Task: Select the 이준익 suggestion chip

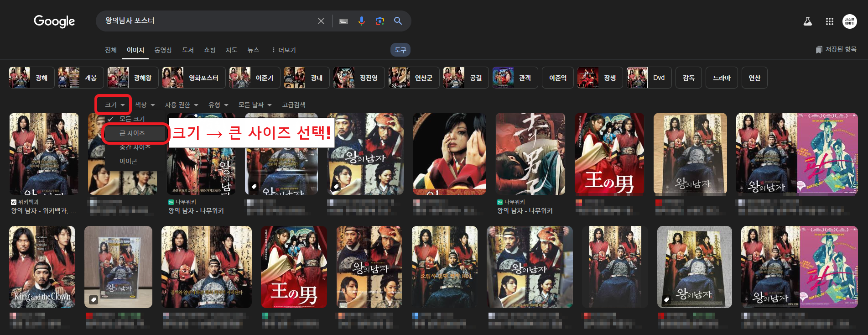Action: tap(557, 78)
